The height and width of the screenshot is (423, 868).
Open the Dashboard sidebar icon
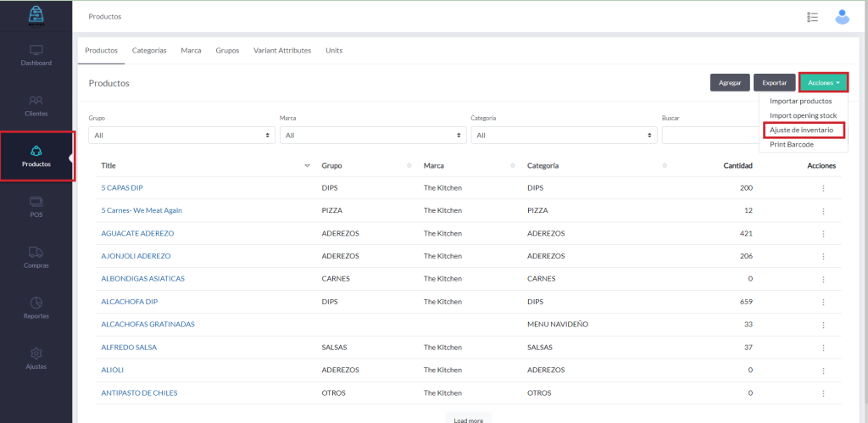coord(36,50)
